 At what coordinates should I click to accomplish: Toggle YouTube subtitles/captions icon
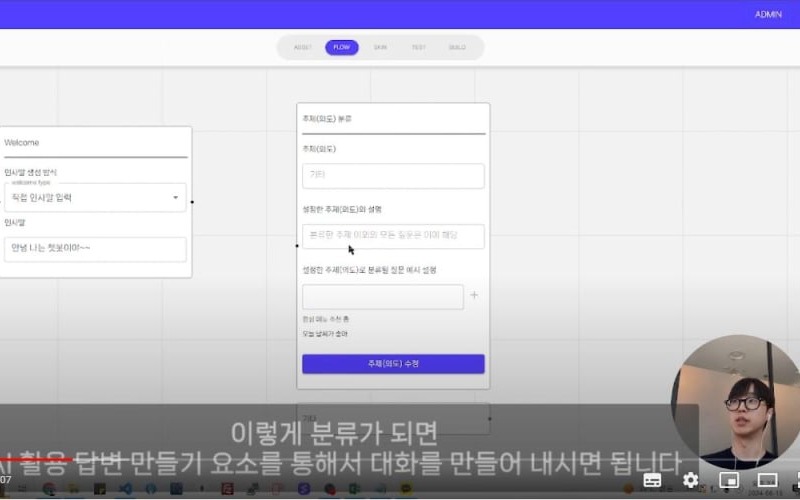coord(652,480)
